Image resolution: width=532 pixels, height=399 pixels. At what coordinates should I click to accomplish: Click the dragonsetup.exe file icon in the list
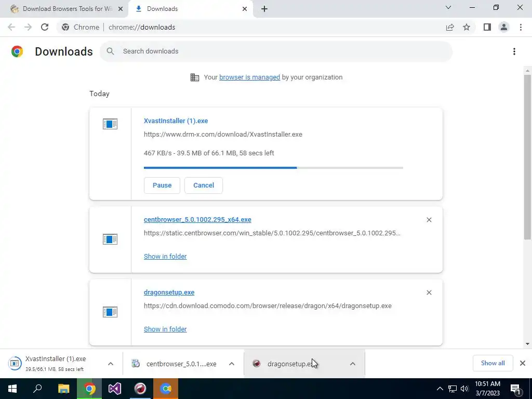(x=110, y=312)
